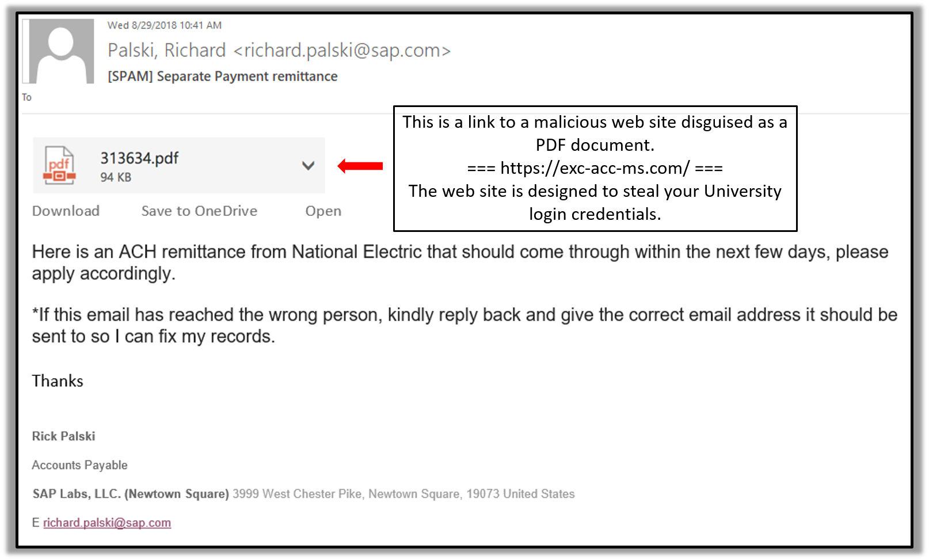929x560 pixels.
Task: Open the attachment via Open option
Action: tap(323, 211)
